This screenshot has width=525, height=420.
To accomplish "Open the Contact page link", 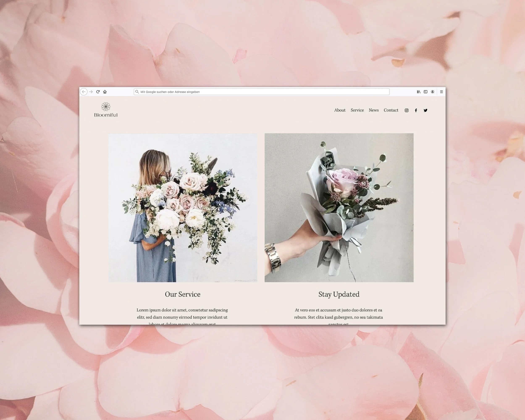I will [x=391, y=110].
